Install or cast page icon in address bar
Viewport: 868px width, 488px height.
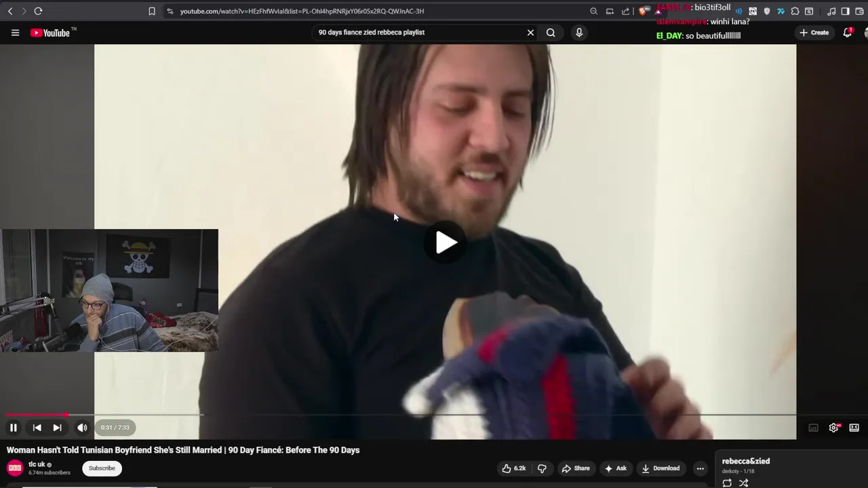pyautogui.click(x=610, y=11)
